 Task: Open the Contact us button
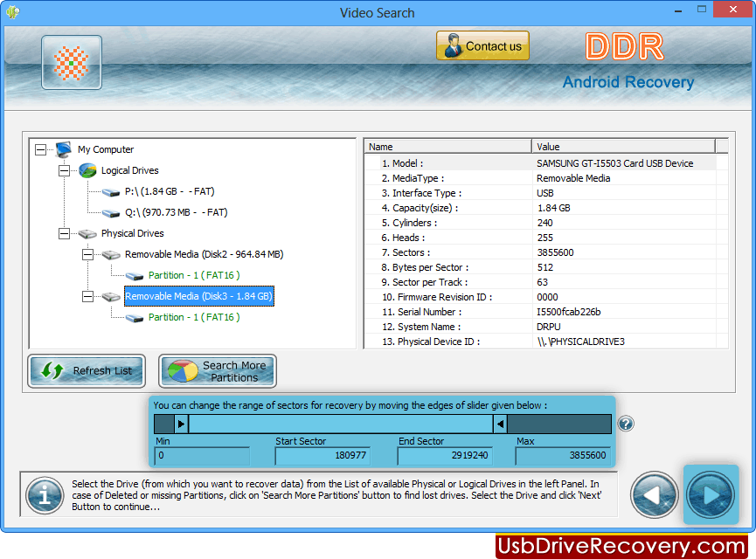[482, 45]
